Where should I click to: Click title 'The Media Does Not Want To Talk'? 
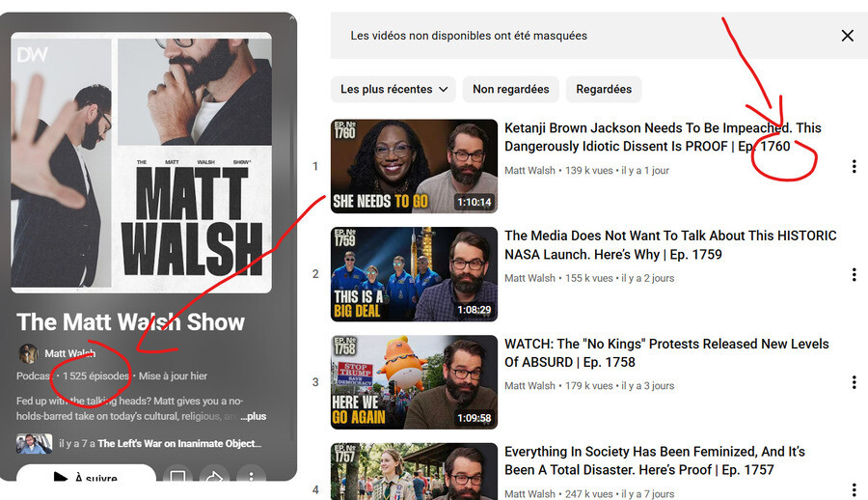(670, 245)
